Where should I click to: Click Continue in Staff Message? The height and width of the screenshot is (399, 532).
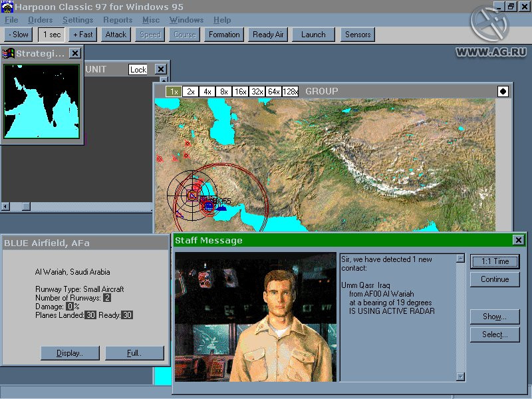[495, 279]
